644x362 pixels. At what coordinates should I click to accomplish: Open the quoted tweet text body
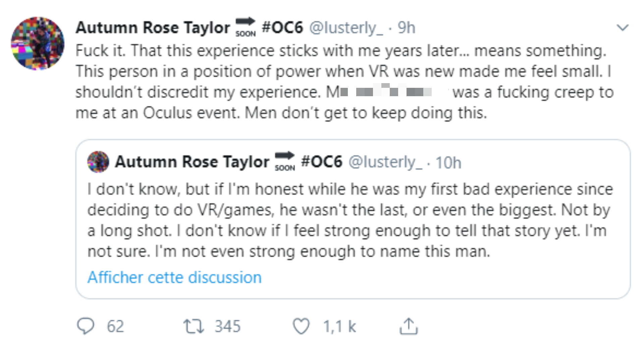[x=350, y=220]
